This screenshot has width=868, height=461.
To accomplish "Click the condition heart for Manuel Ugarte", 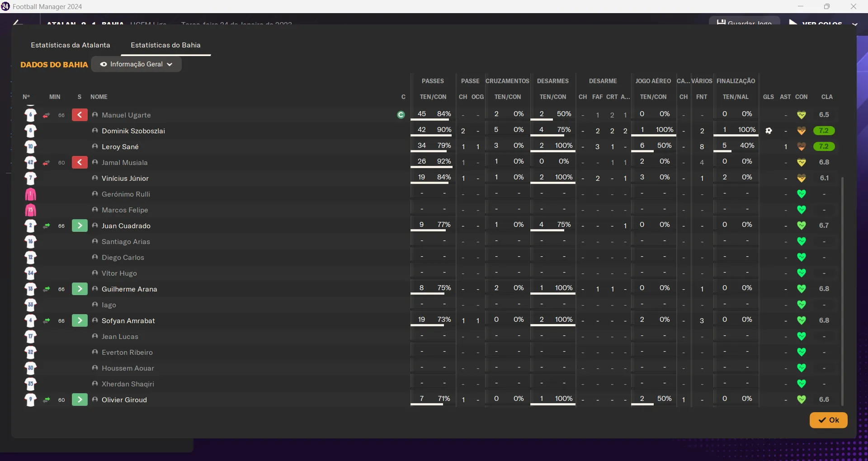I will tap(802, 115).
